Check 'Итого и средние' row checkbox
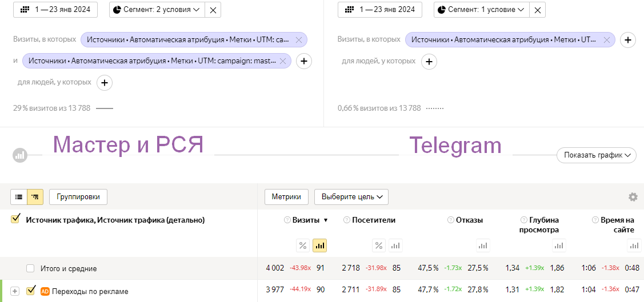644x302 pixels. tap(30, 269)
